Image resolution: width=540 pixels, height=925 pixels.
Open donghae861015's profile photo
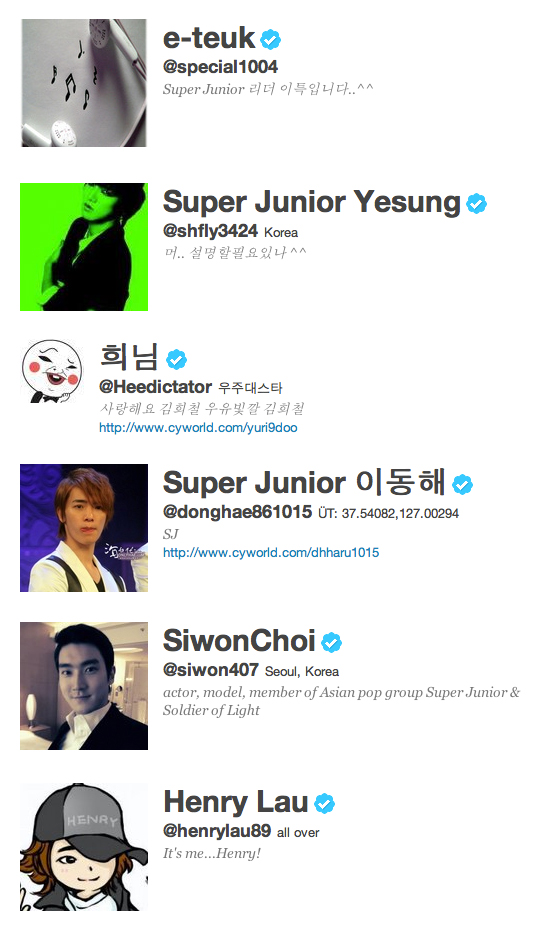point(84,528)
